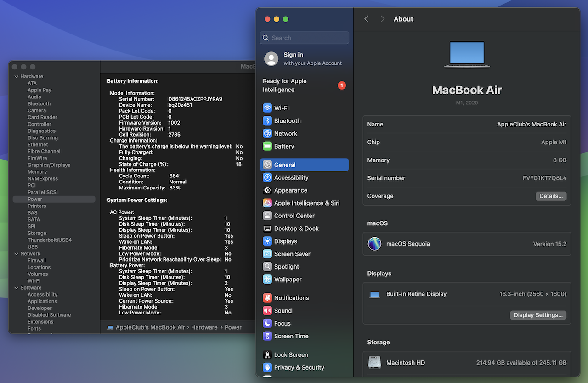This screenshot has width=588, height=383.
Task: Select Power in System Information sidebar
Action: [54, 199]
